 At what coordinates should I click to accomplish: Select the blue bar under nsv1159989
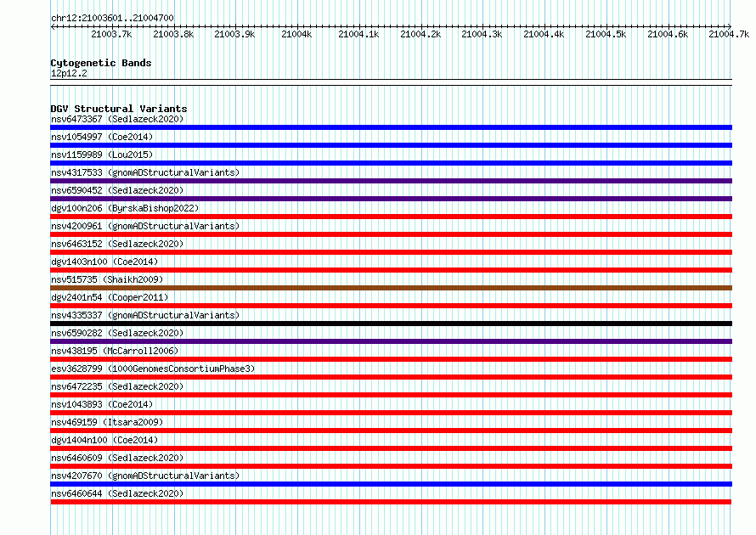coord(391,163)
